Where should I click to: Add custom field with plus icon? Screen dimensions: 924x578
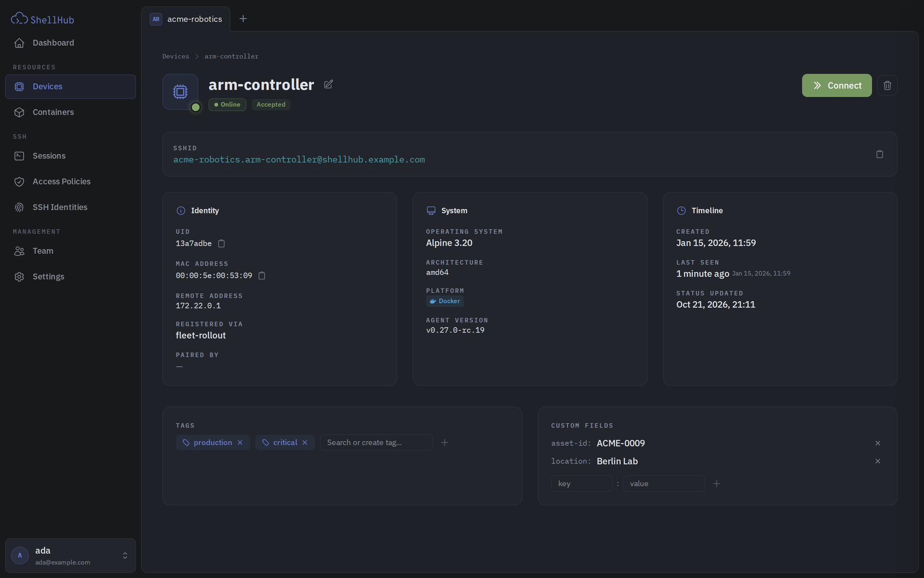[717, 484]
